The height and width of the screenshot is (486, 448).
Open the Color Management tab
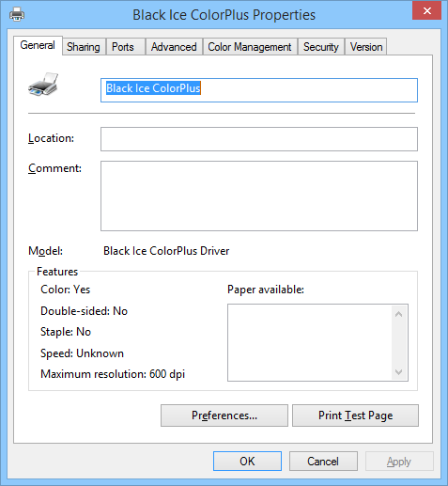click(250, 47)
